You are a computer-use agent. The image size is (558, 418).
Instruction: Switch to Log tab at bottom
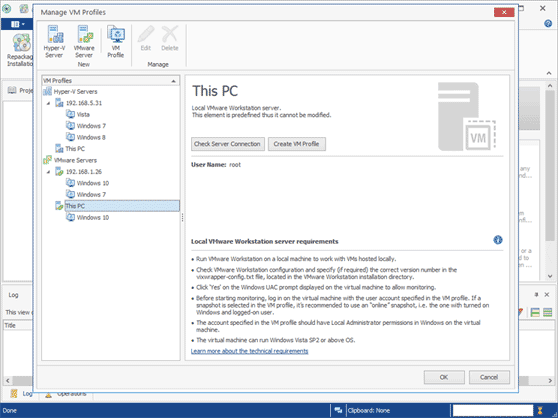pos(21,394)
